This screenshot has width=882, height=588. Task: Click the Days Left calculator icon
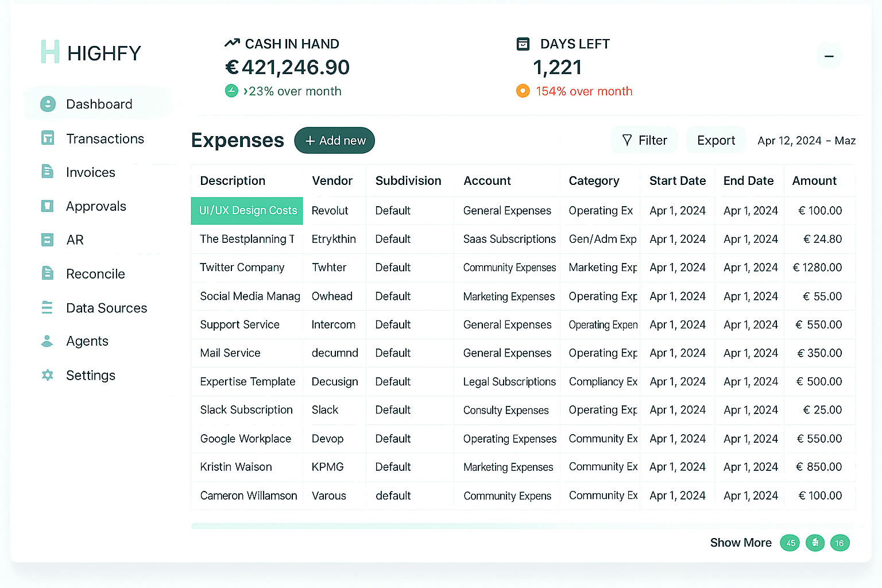(523, 44)
